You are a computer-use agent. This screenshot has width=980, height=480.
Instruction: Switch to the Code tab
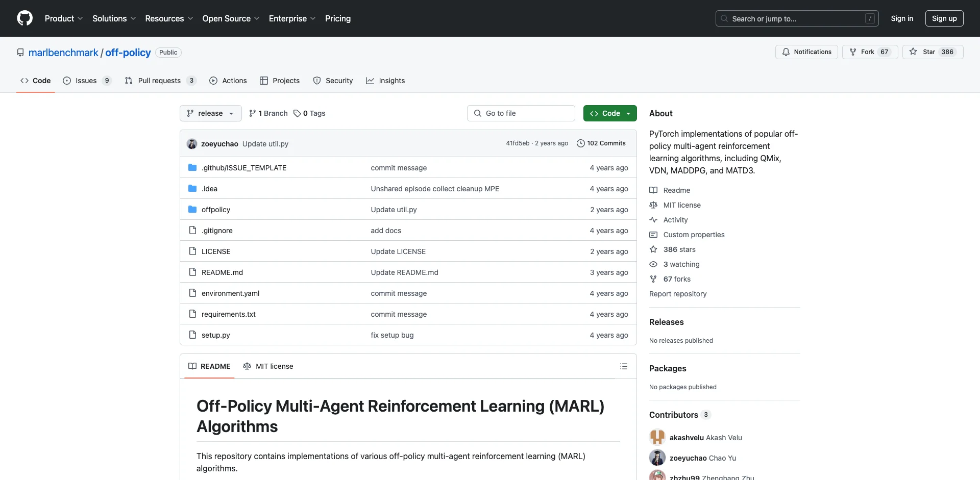point(36,81)
